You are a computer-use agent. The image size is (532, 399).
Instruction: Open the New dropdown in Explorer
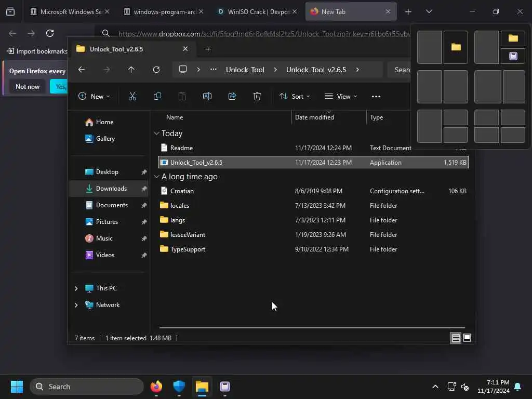(95, 97)
